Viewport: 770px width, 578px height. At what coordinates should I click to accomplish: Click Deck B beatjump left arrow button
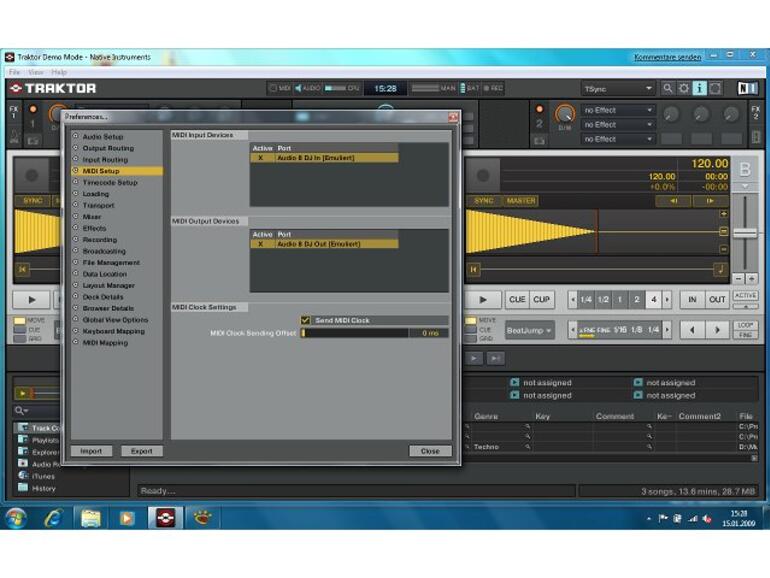(x=692, y=330)
